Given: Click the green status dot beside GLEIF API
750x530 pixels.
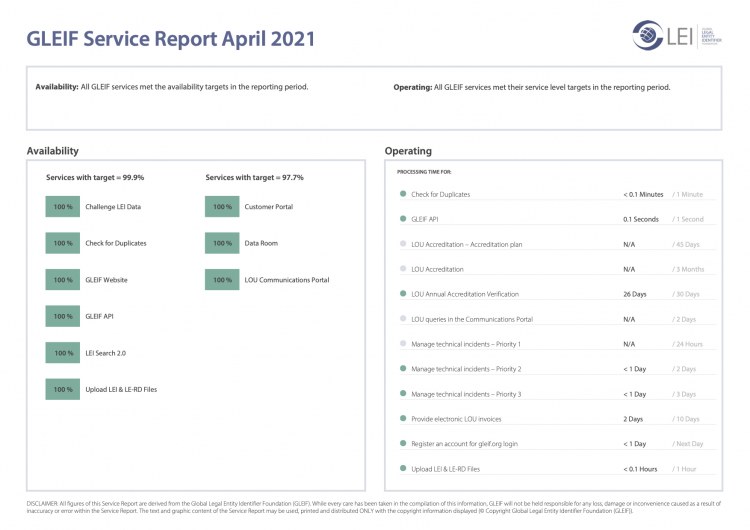Looking at the screenshot, I should coord(403,219).
